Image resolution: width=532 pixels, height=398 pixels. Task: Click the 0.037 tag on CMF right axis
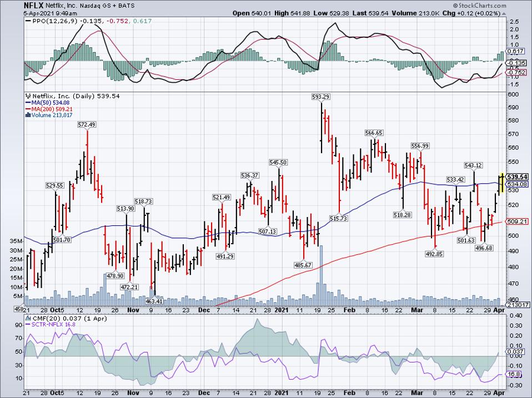pos(516,352)
